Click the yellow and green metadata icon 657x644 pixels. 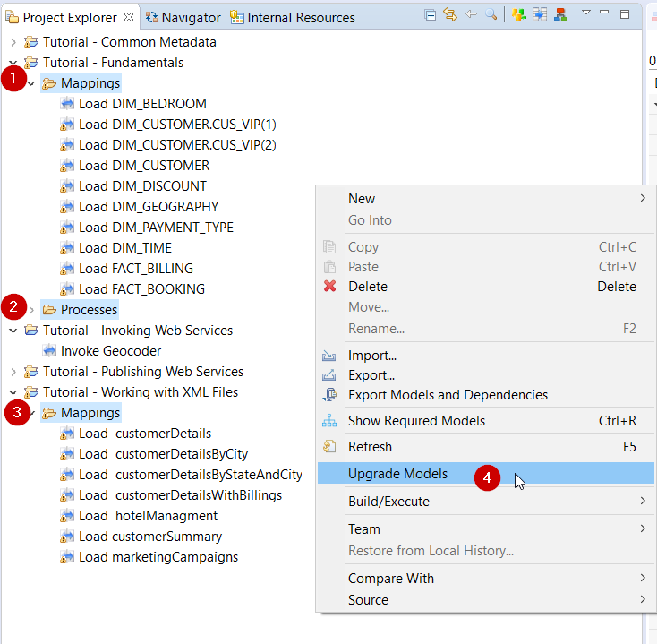click(519, 14)
